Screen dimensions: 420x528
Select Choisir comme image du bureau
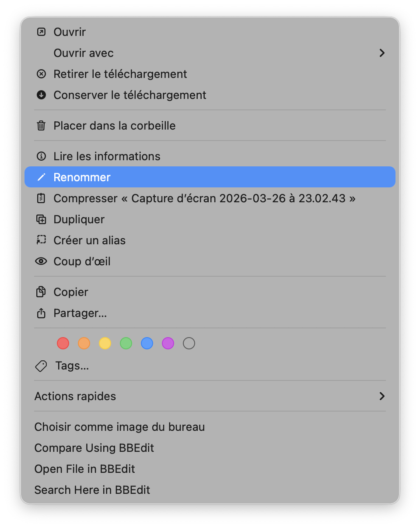coord(119,427)
